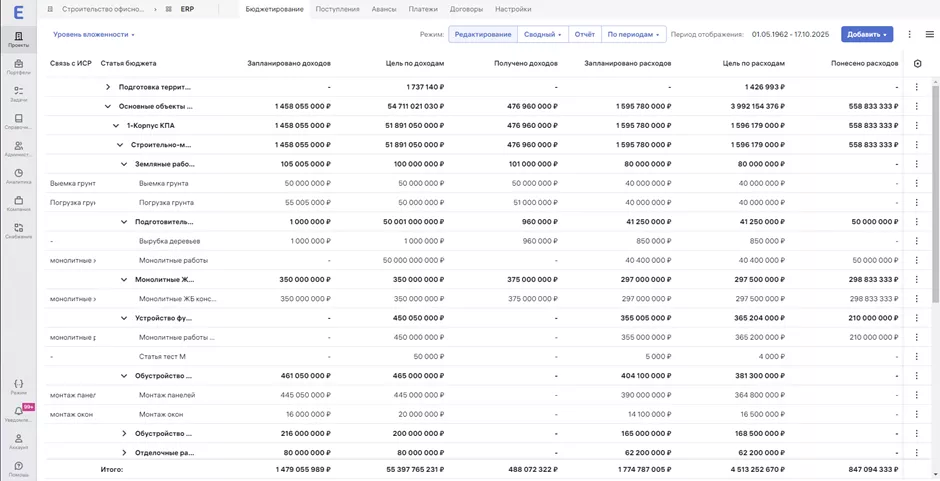Open notifications bell in sidebar
940x481 pixels.
[18, 413]
